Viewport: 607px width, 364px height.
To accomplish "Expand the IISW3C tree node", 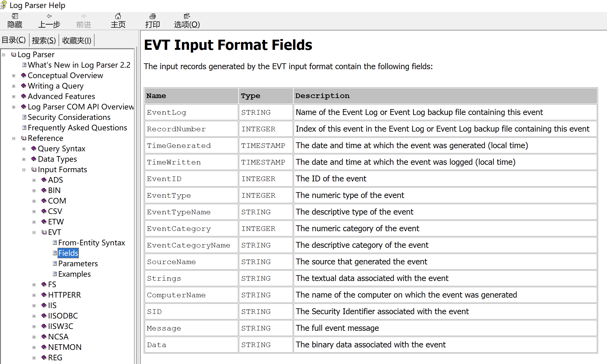I will coord(34,326).
